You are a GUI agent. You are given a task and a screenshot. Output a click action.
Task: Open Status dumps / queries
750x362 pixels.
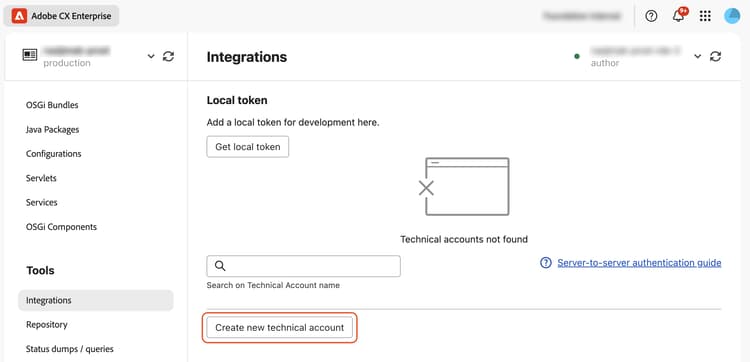(70, 349)
